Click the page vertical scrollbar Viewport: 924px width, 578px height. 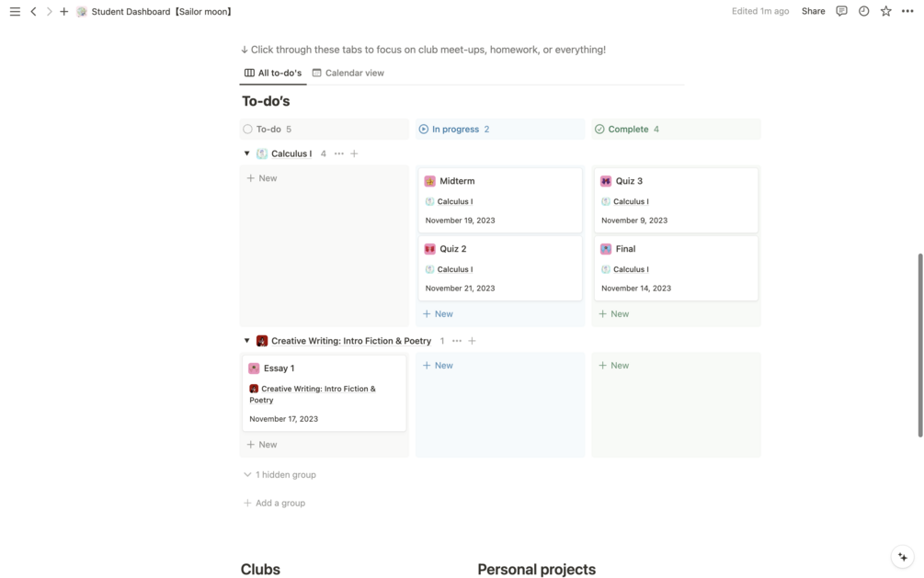pyautogui.click(x=919, y=345)
